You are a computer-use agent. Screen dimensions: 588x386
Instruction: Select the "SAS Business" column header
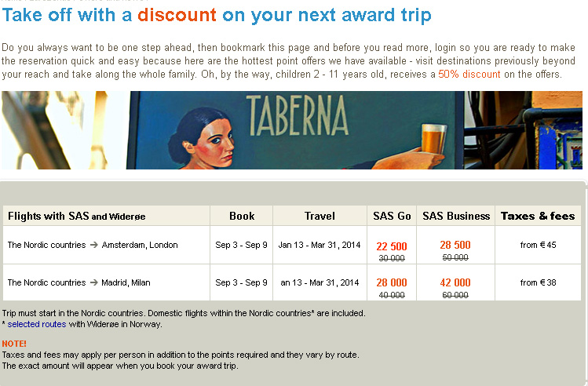[456, 216]
